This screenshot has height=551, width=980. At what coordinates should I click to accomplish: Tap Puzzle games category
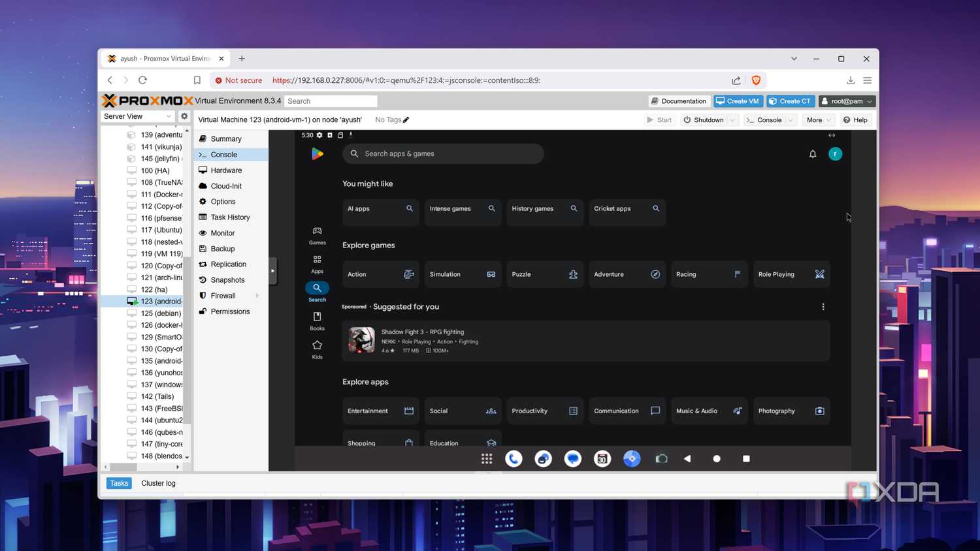[545, 274]
